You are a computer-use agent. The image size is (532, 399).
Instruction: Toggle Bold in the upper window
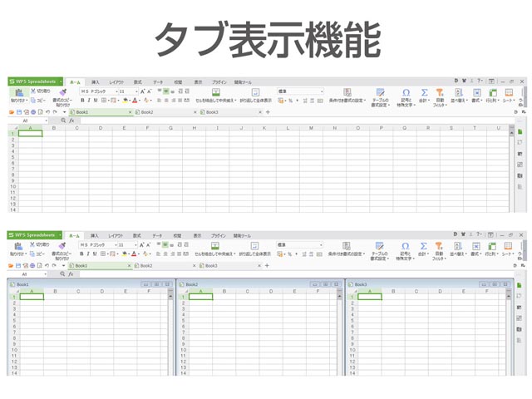point(82,101)
